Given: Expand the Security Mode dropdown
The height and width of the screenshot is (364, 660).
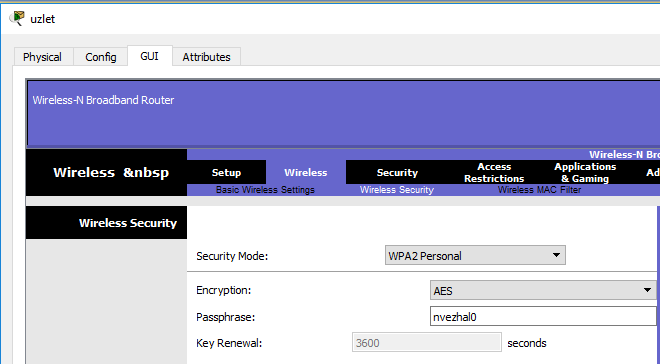Looking at the screenshot, I should point(475,255).
